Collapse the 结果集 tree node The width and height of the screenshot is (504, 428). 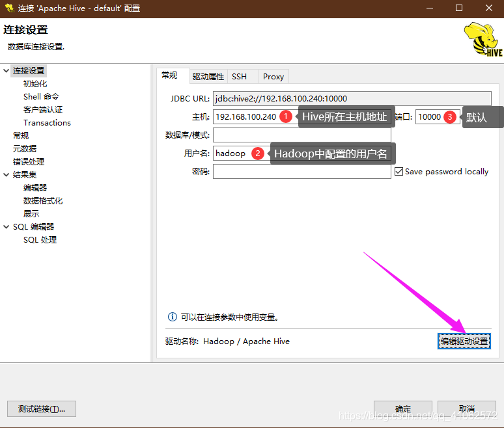tap(6, 175)
